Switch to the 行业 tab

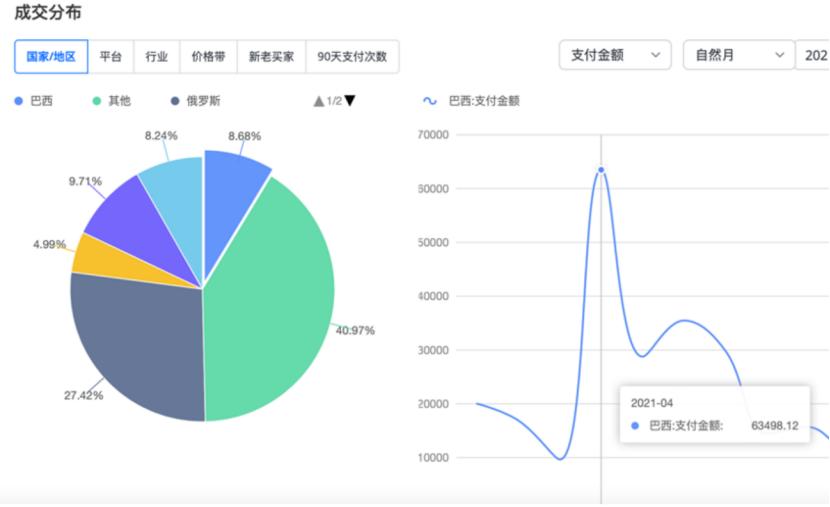(x=156, y=57)
